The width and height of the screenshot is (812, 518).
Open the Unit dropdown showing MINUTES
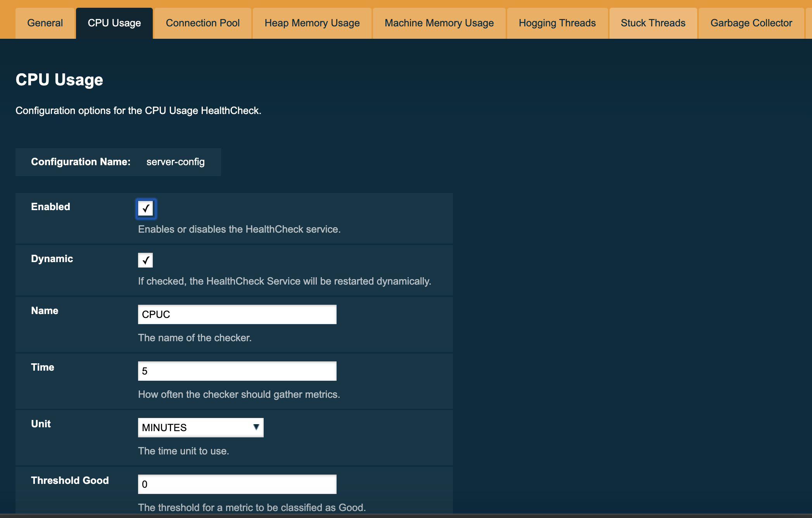pos(200,427)
